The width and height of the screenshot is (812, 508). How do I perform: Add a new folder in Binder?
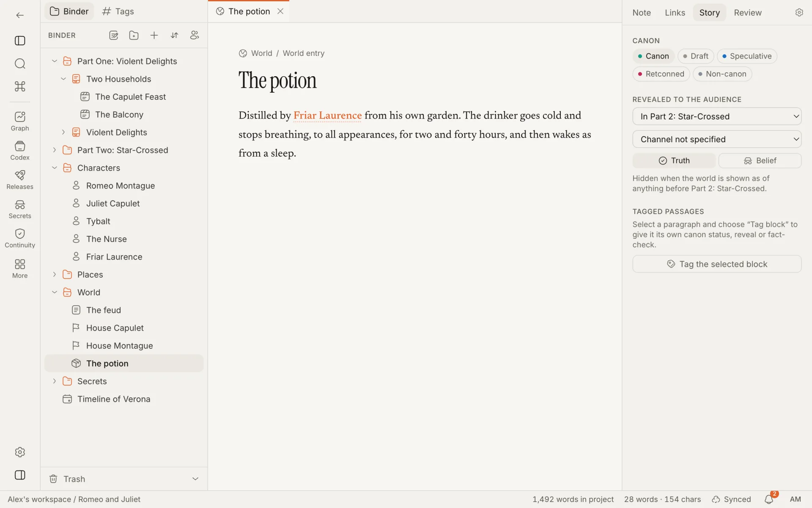click(134, 35)
